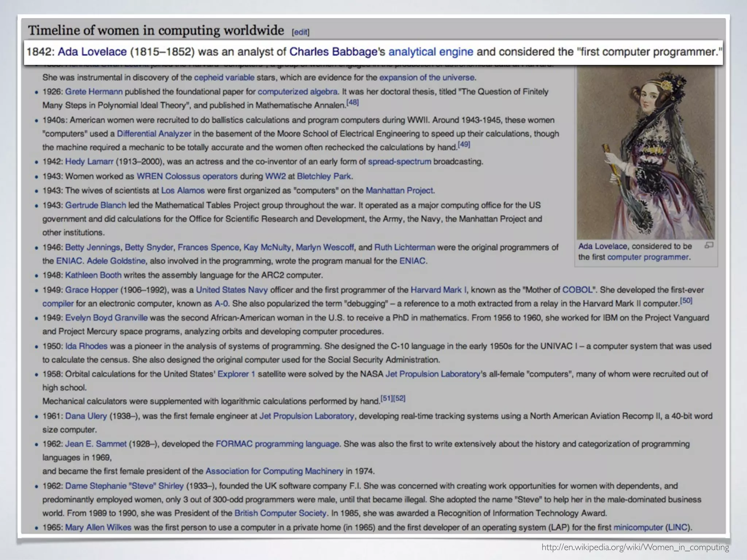Open Jet Propulsion Laboratory link in the 1958 entry
The image size is (747, 560).
click(433, 374)
